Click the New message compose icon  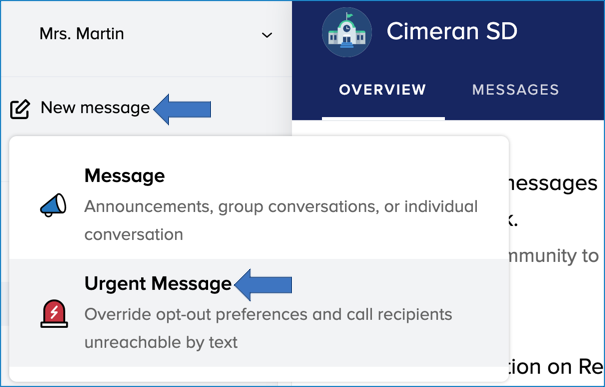click(20, 109)
